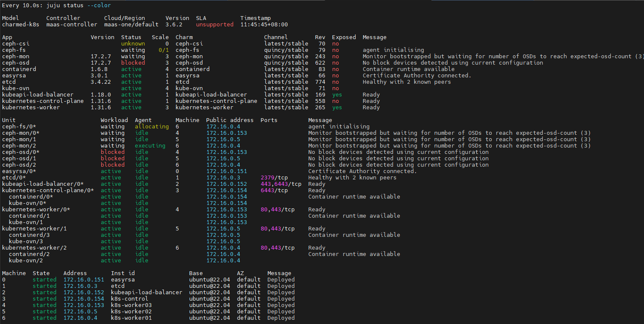Viewport: 644px width, 324px height.
Task: Click the subordinate unit containerd/2
Action: pyautogui.click(x=29, y=254)
